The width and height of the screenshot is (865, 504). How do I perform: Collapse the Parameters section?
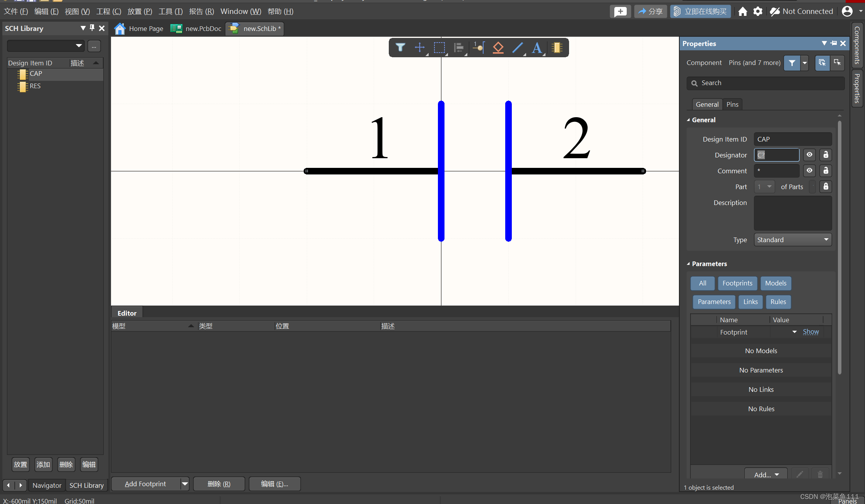click(689, 264)
